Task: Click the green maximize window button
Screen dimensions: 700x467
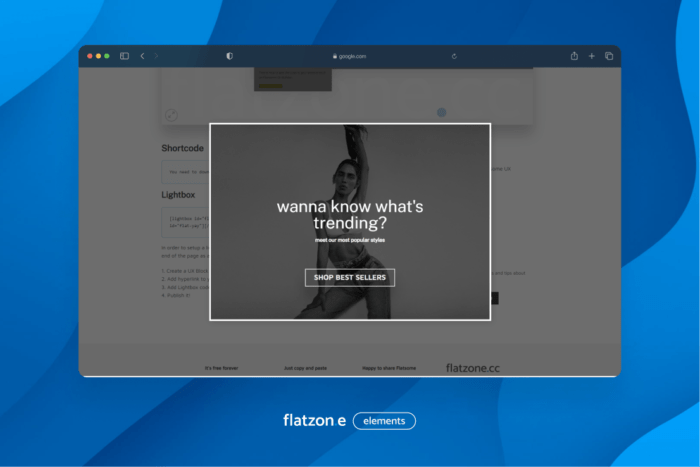Action: pyautogui.click(x=107, y=56)
